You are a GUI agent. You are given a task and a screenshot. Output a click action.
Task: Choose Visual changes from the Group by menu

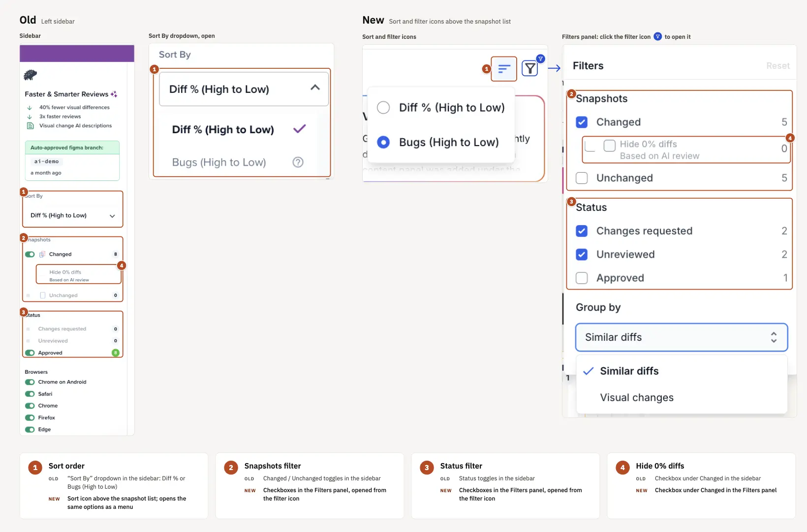point(637,397)
